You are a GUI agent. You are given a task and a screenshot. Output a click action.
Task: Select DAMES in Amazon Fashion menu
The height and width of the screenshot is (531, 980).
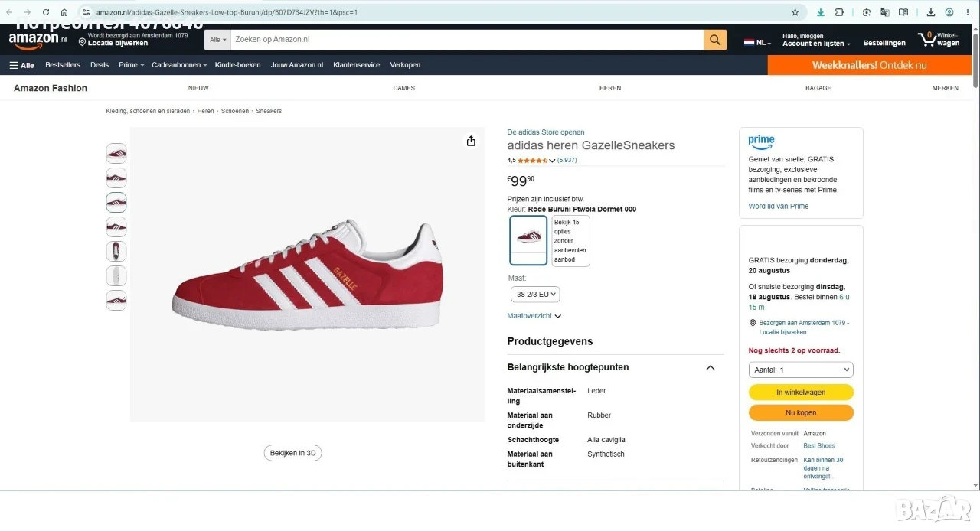pyautogui.click(x=403, y=88)
